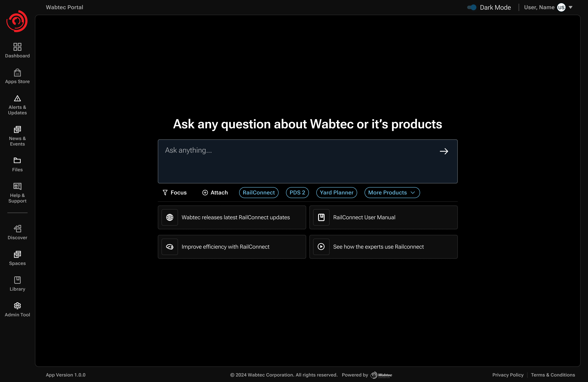Click the play icon on experts card
This screenshot has width=588, height=382.
pyautogui.click(x=321, y=247)
